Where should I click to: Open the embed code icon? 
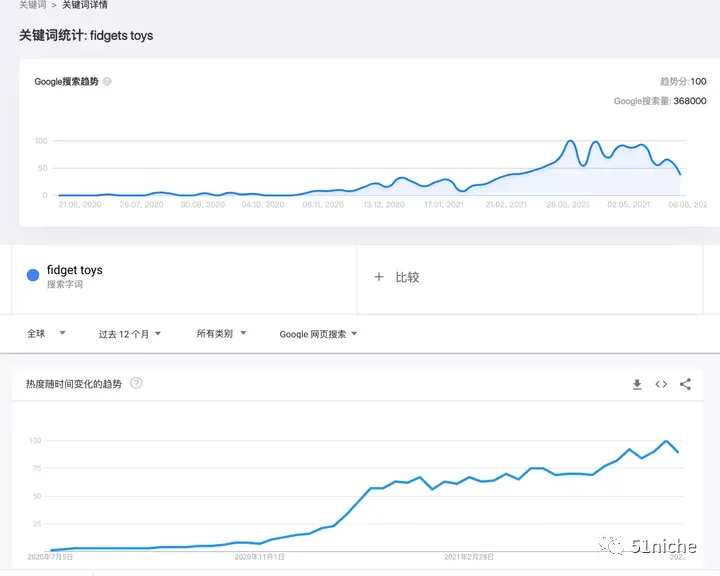pyautogui.click(x=661, y=384)
